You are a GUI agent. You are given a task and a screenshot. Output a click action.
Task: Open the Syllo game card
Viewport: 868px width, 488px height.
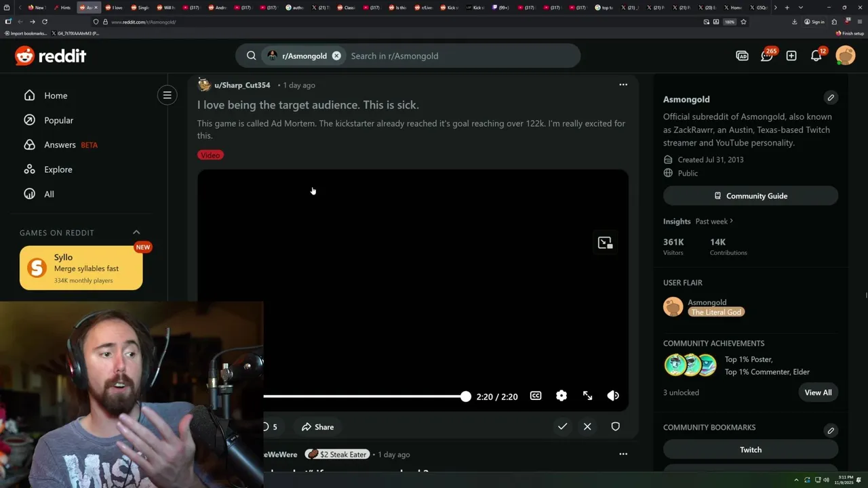click(x=81, y=268)
